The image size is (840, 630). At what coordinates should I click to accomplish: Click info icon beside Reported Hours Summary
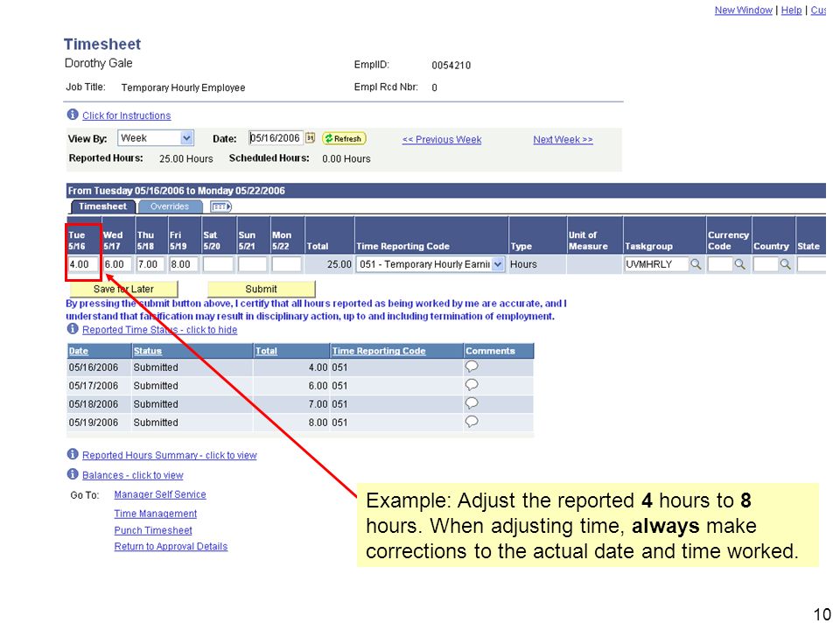tap(73, 454)
